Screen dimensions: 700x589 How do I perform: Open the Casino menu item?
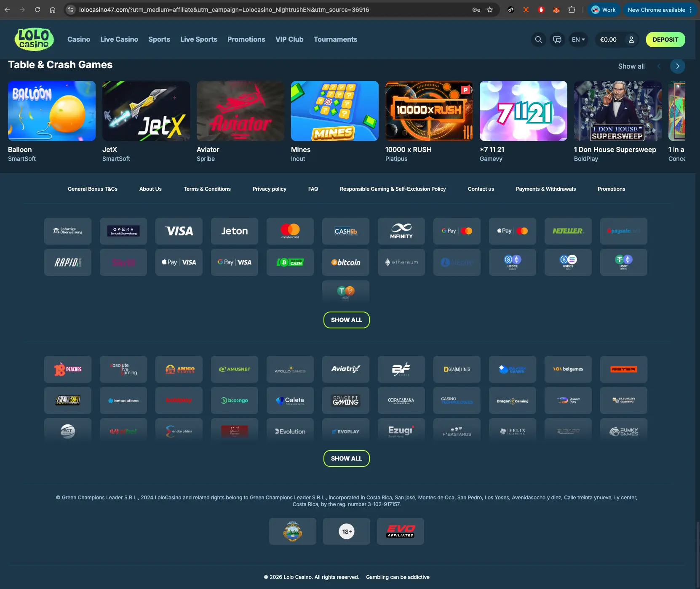point(79,39)
